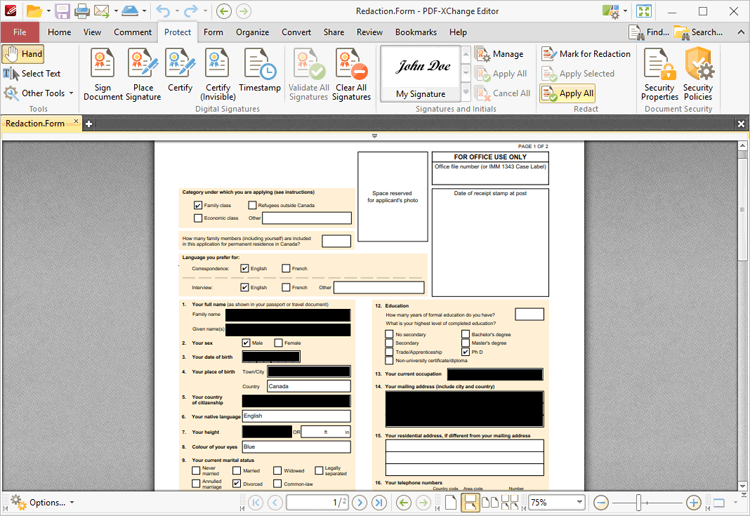Viewport: 750px width, 516px height.
Task: Click Clear All Signatures
Action: pos(351,74)
